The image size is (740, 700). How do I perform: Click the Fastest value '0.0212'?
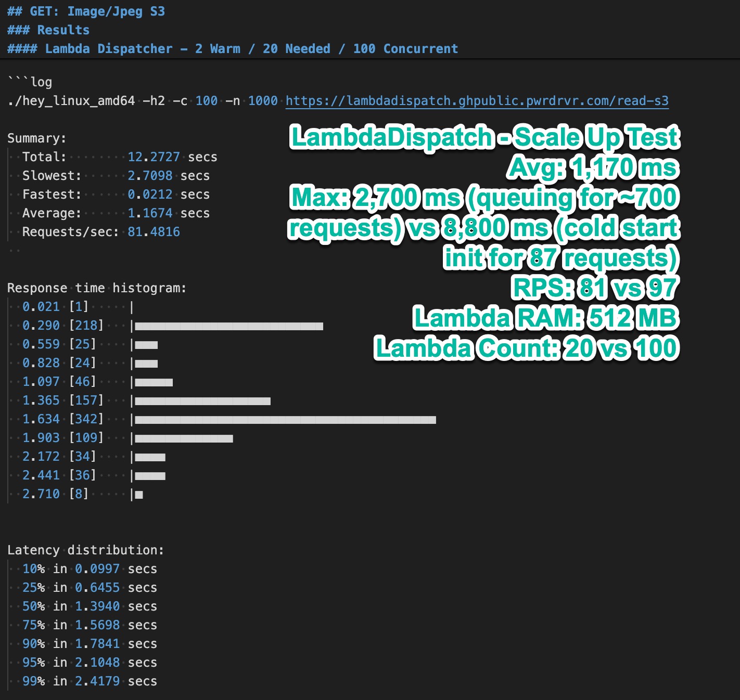coord(150,195)
